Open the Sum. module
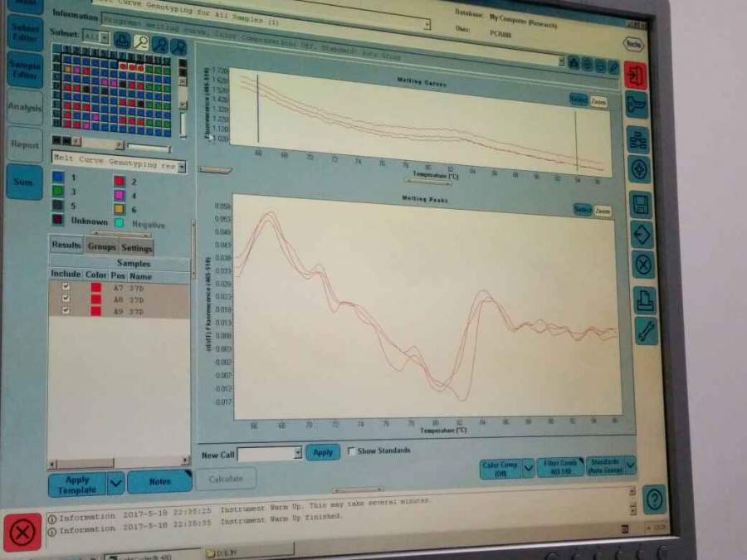Viewport: 747px width, 560px height. (24, 182)
